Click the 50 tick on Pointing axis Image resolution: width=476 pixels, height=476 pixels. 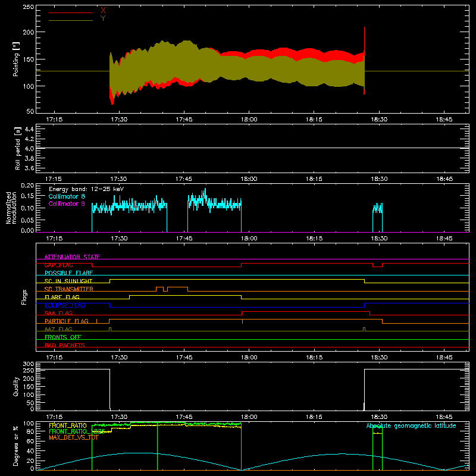tap(30, 111)
